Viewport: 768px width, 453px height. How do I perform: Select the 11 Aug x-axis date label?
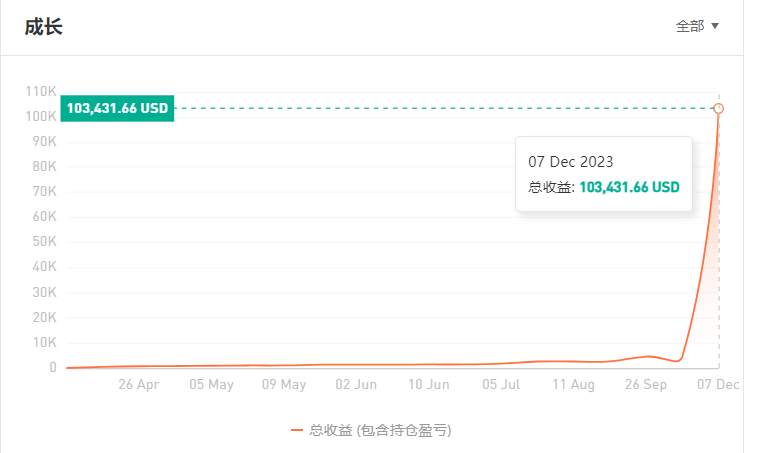574,384
